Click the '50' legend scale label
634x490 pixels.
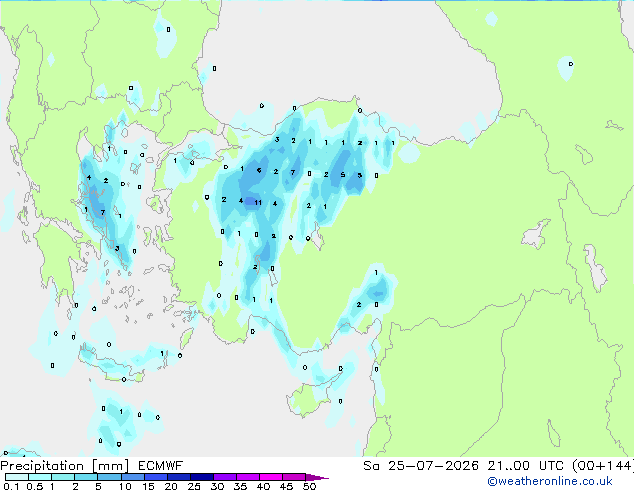(309, 486)
